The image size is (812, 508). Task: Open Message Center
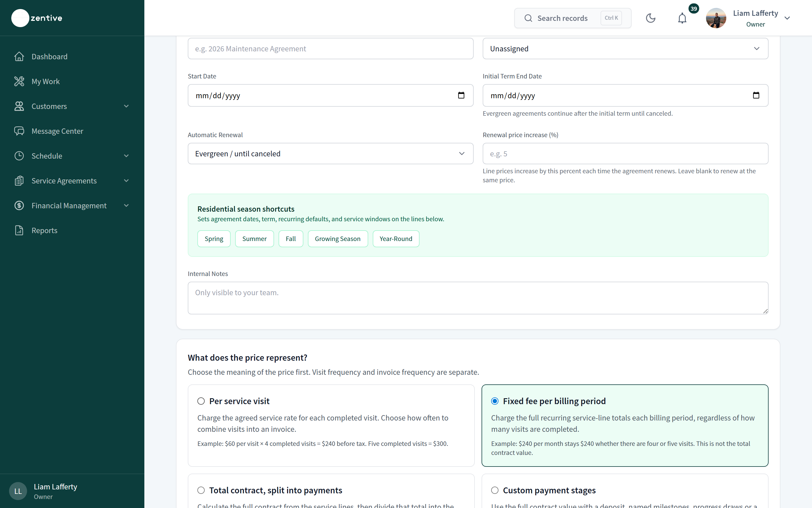pyautogui.click(x=58, y=131)
